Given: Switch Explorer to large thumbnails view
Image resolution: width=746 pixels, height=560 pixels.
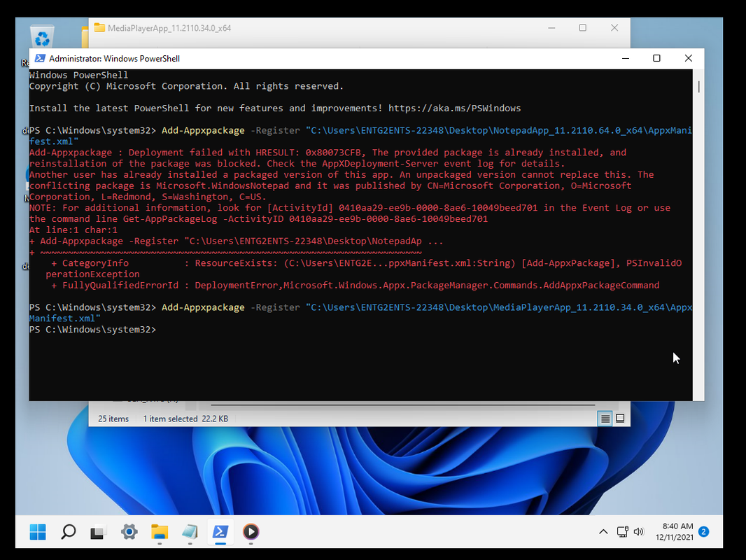Looking at the screenshot, I should pos(620,419).
